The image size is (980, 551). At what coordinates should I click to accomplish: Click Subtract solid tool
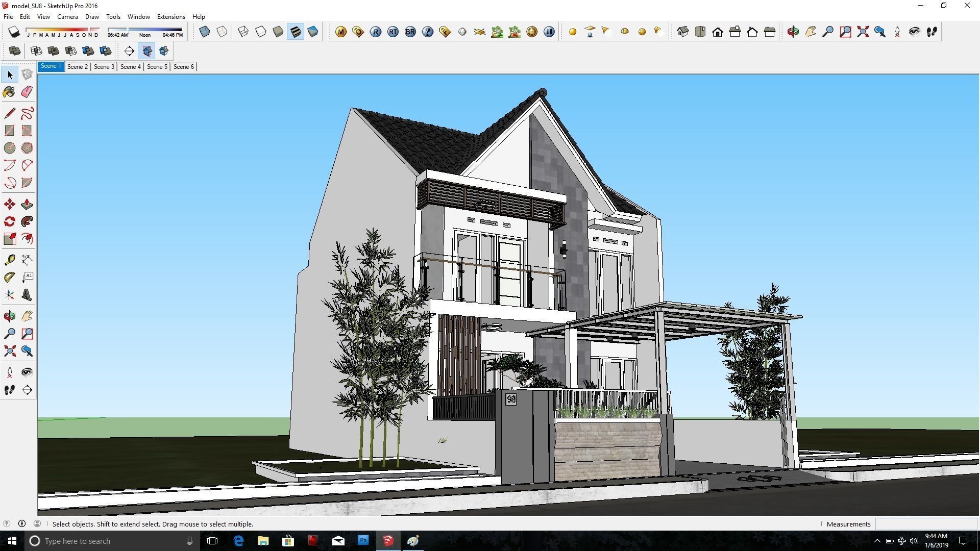pos(70,51)
